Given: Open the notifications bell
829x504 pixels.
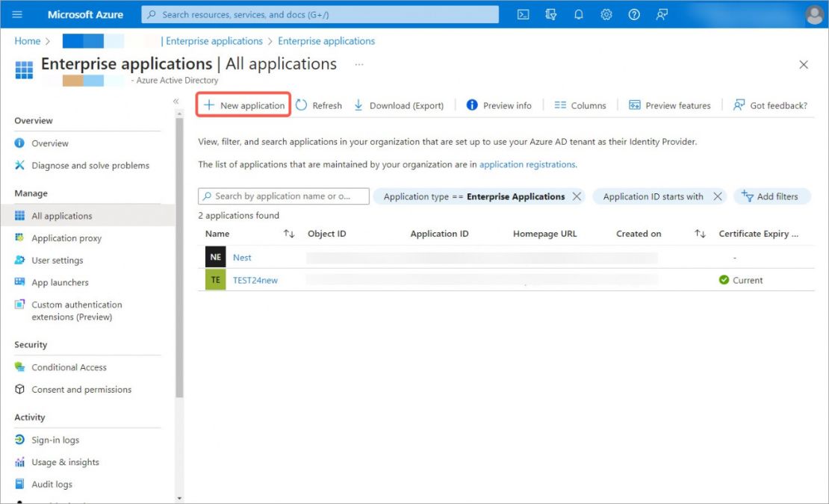Looking at the screenshot, I should point(578,14).
